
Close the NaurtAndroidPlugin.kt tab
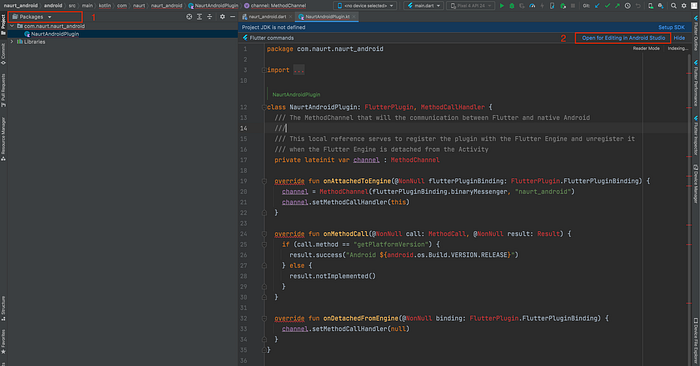pos(354,17)
